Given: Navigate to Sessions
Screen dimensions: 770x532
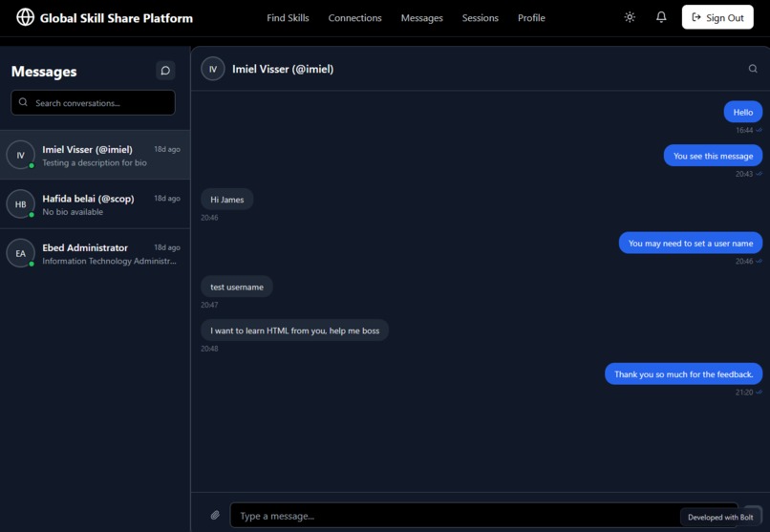Looking at the screenshot, I should point(480,17).
